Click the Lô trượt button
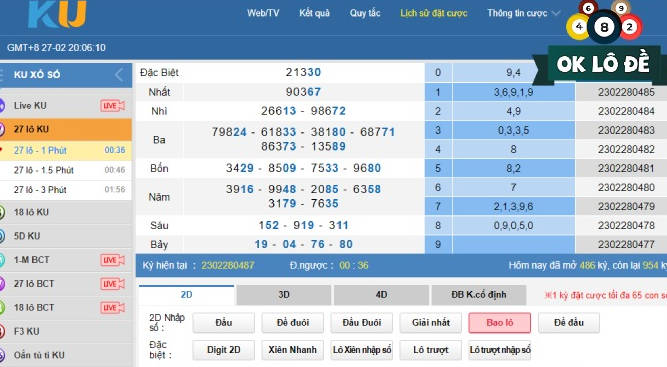667x367 pixels. pyautogui.click(x=430, y=350)
